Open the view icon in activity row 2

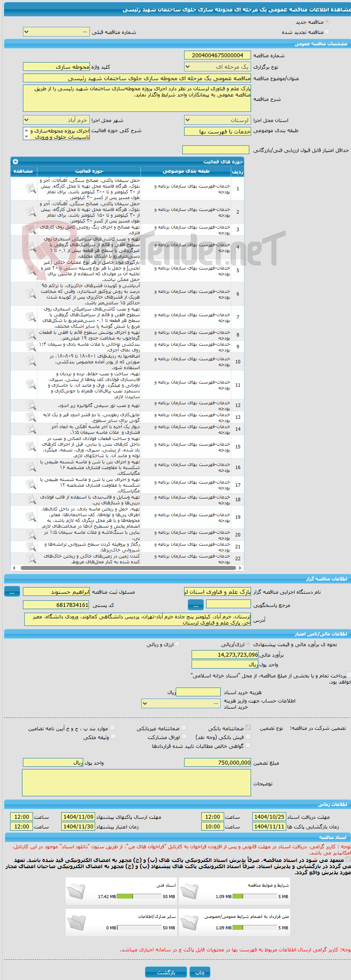pyautogui.click(x=30, y=212)
